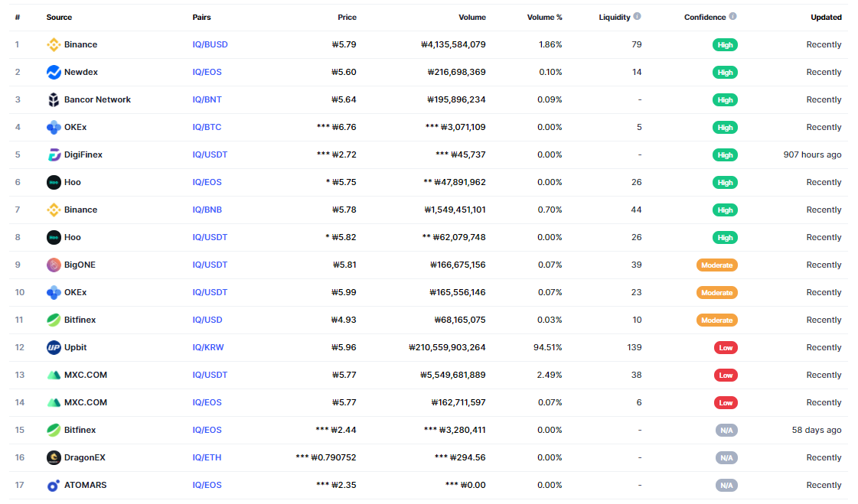Click the ₩5,549,681,889 volume value

pyautogui.click(x=452, y=375)
